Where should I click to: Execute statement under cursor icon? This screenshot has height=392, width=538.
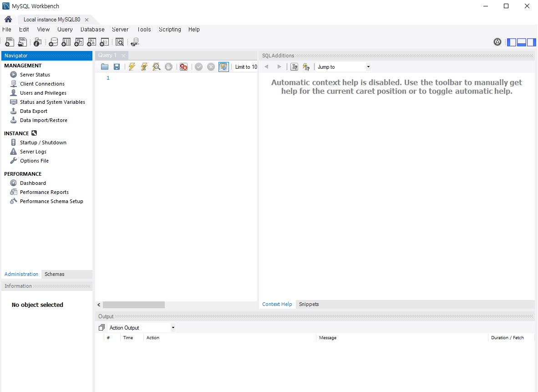pos(144,66)
